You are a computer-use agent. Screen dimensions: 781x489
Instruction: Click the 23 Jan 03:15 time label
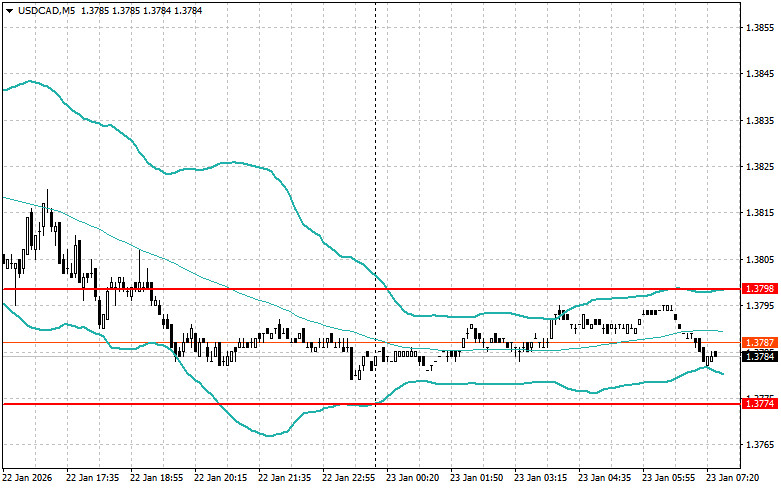point(540,478)
